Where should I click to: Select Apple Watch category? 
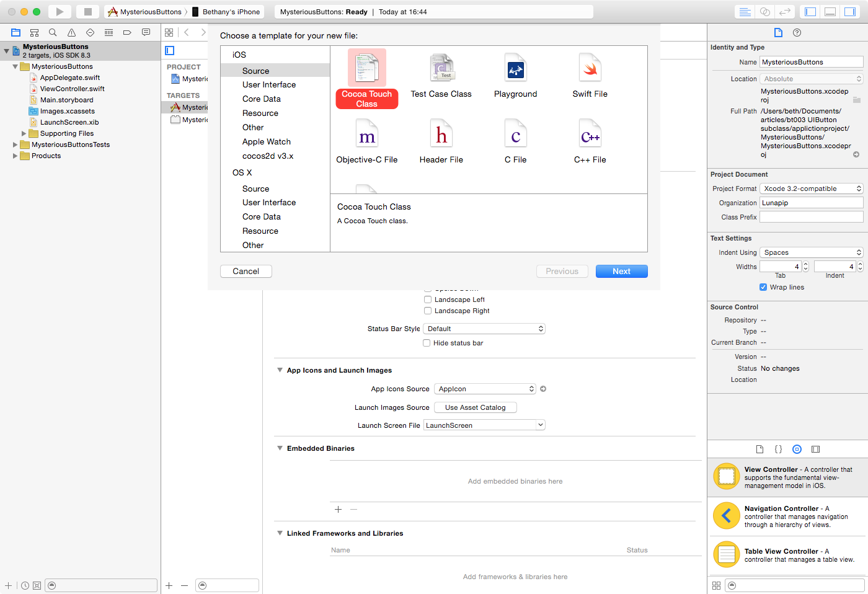pos(275,142)
